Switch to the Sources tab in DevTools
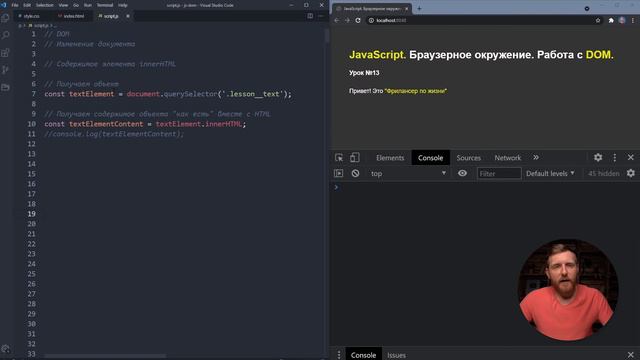 coord(469,158)
